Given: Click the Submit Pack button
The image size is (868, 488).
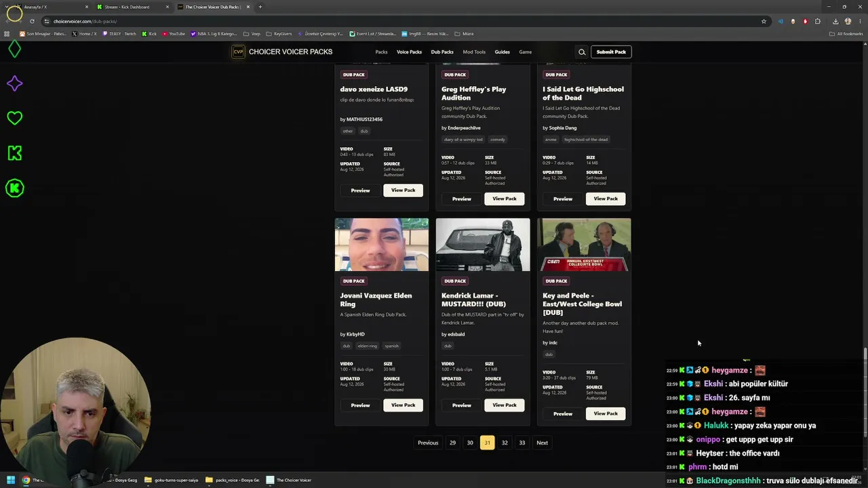Looking at the screenshot, I should coord(611,52).
